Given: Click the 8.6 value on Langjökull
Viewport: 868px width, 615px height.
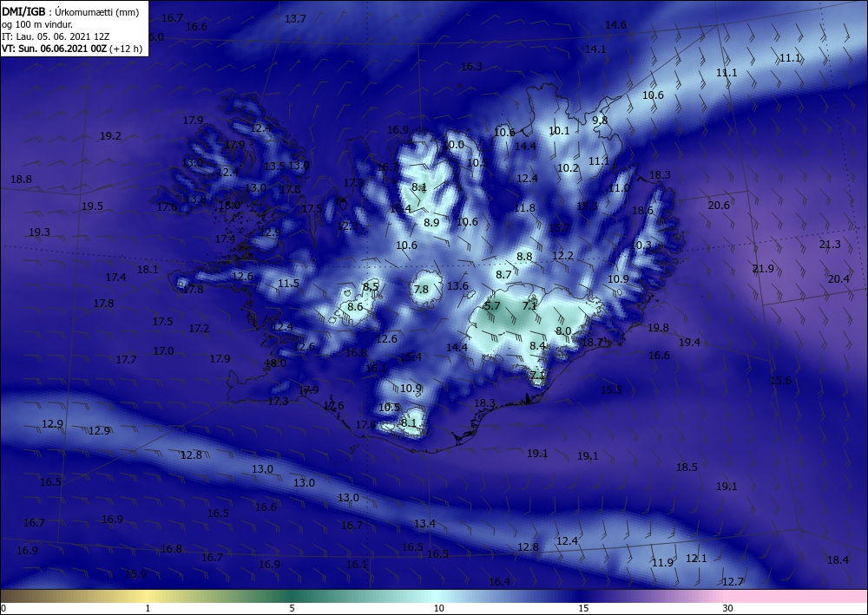Looking at the screenshot, I should click(x=355, y=307).
